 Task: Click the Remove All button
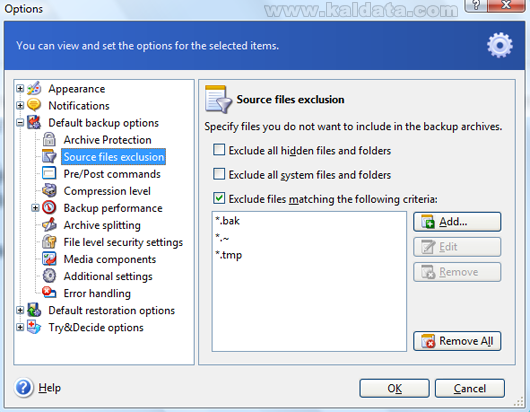(x=457, y=341)
